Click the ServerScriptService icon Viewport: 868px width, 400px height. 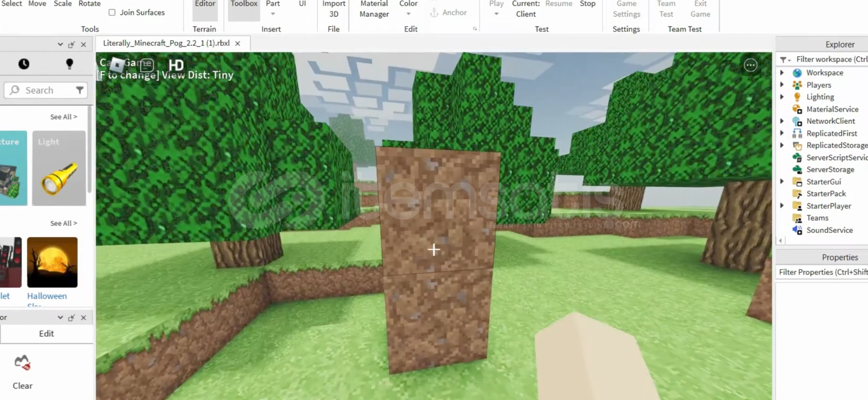point(797,157)
